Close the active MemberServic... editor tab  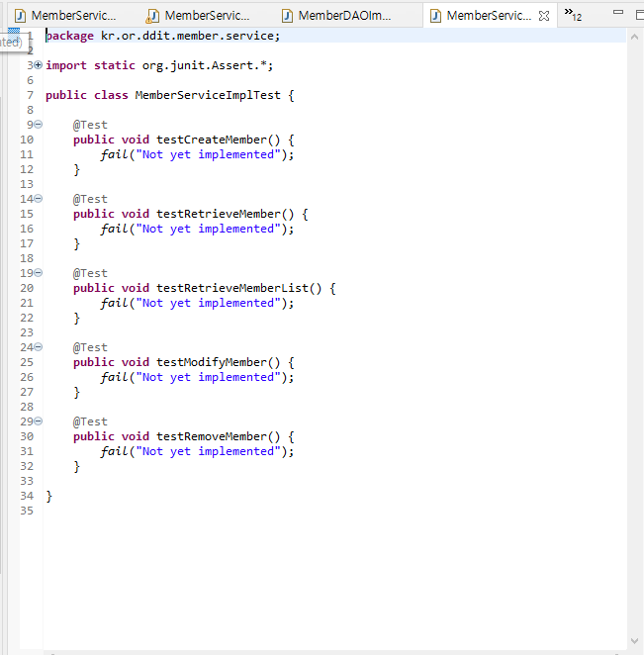544,16
